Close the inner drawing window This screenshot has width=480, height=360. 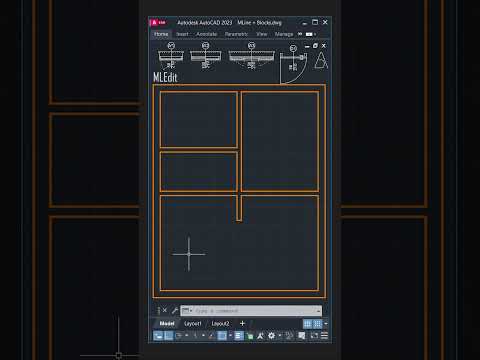324,46
